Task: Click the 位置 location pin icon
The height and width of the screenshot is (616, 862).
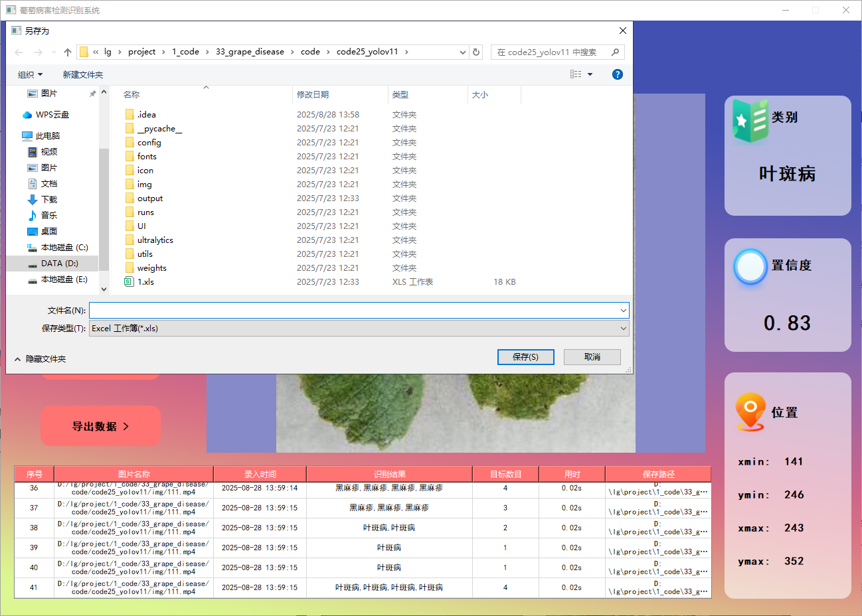Action: pyautogui.click(x=750, y=412)
